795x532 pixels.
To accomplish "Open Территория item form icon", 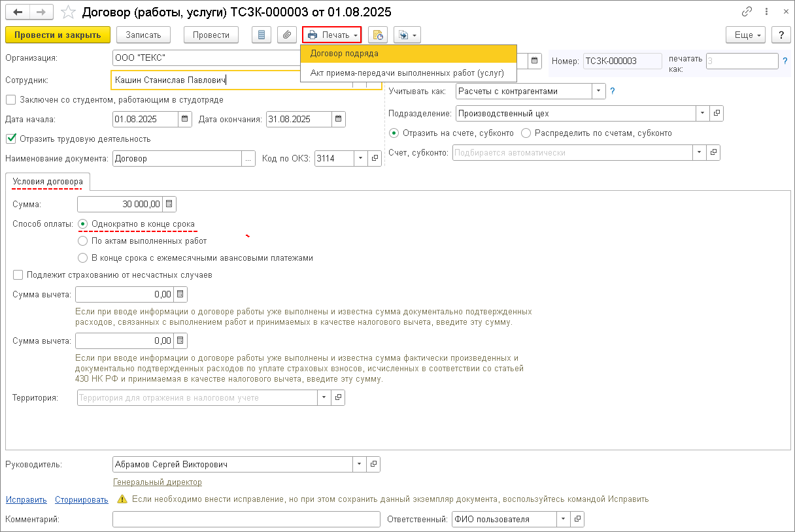I will pyautogui.click(x=338, y=397).
